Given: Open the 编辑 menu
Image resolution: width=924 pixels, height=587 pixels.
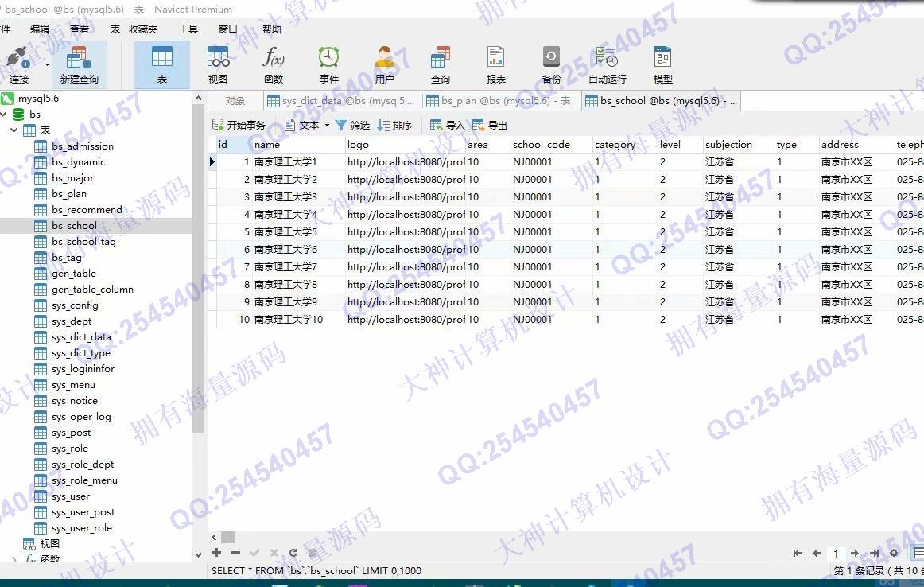Looking at the screenshot, I should click(x=40, y=29).
